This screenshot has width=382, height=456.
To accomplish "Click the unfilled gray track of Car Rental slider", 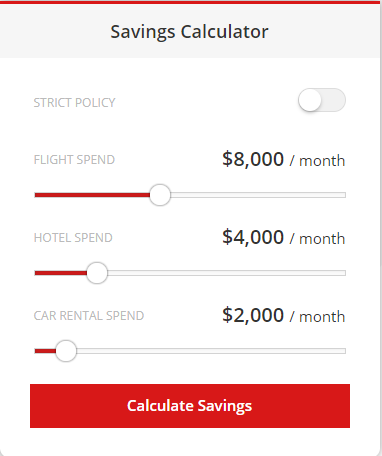I will coord(211,351).
